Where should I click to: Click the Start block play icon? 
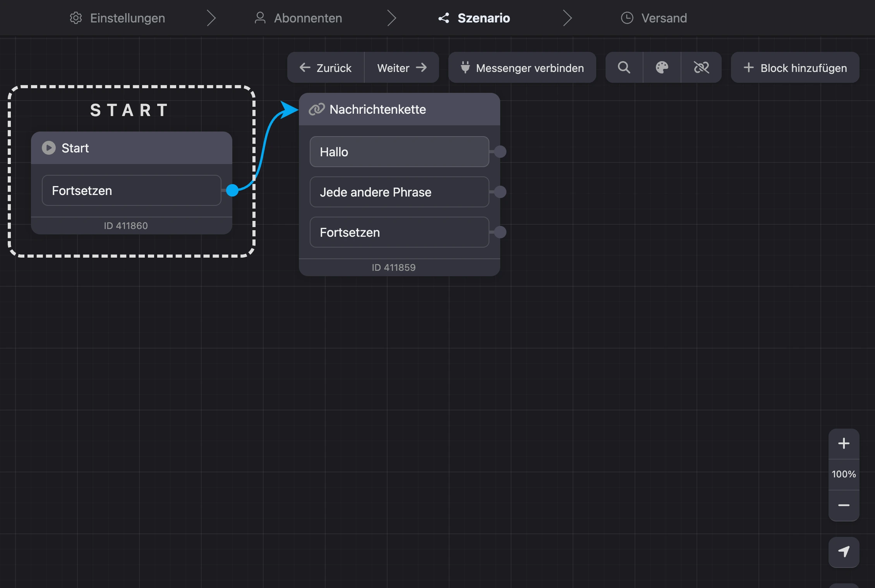click(49, 148)
